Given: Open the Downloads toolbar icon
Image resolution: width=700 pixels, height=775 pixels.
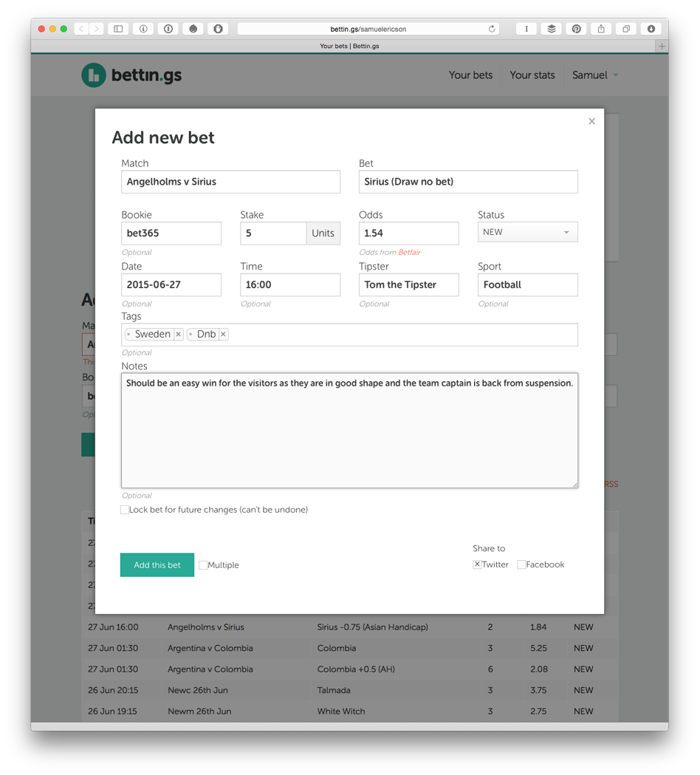Looking at the screenshot, I should [651, 29].
